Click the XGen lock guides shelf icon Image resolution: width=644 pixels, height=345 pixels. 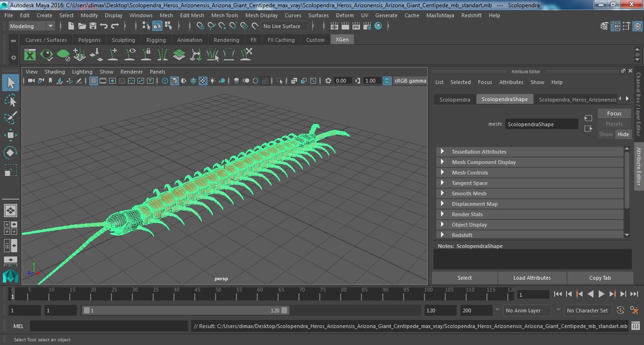coord(146,54)
